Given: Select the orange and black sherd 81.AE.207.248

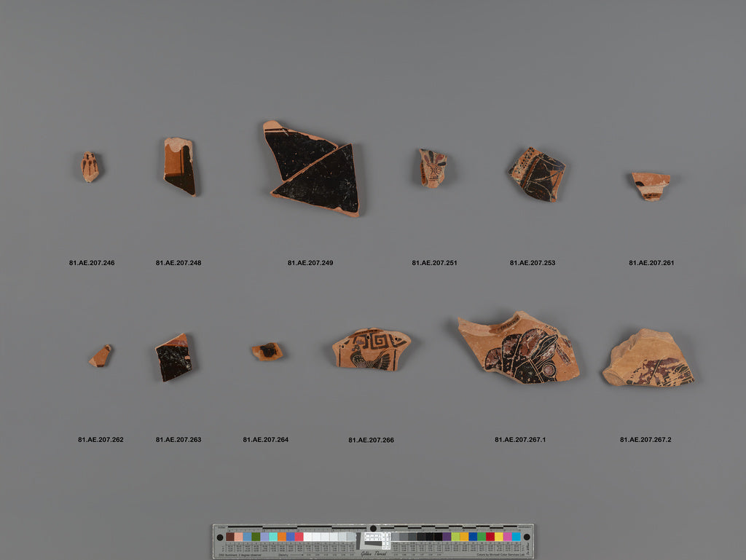Looking at the screenshot, I should click(x=179, y=166).
